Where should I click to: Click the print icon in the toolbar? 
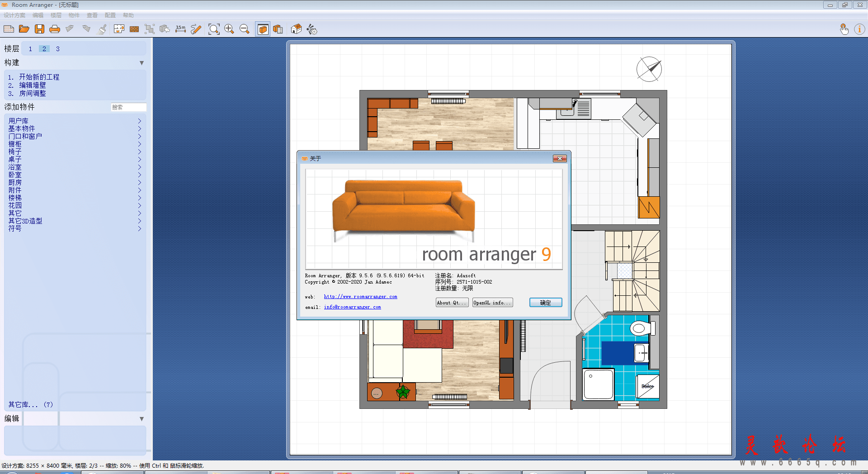point(55,29)
